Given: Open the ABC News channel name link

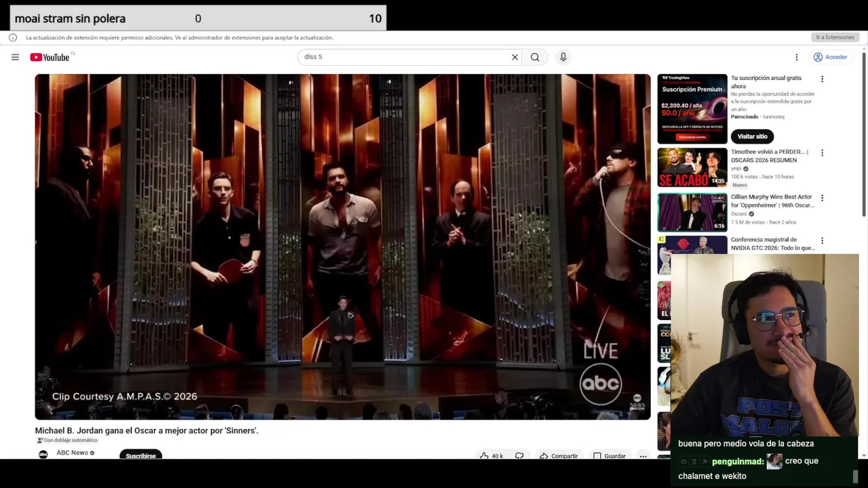Looking at the screenshot, I should (x=72, y=453).
